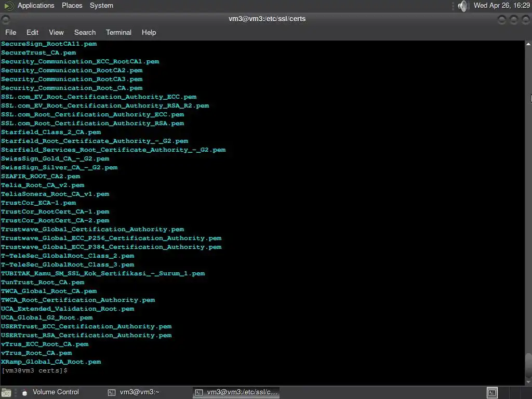Click Security_Communication_Root_CA.pem
This screenshot has width=532, height=399.
click(72, 88)
